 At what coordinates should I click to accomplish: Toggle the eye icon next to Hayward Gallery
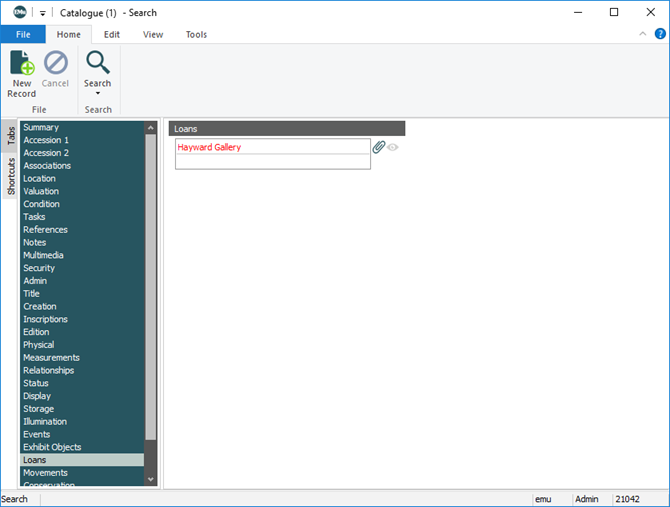[393, 147]
